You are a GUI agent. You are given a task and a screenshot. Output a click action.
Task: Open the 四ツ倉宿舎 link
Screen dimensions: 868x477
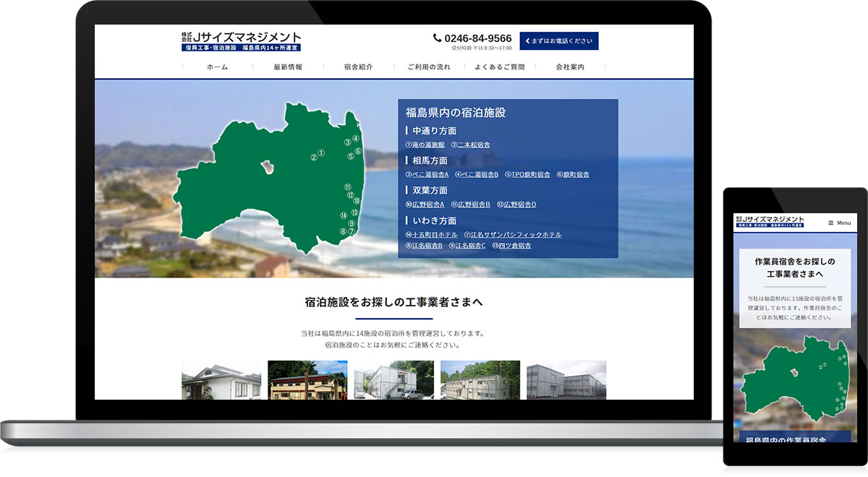513,246
